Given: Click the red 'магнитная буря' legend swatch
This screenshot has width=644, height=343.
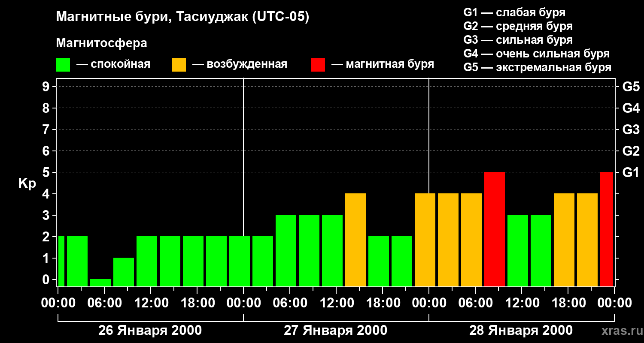Looking at the screenshot, I should tap(318, 65).
